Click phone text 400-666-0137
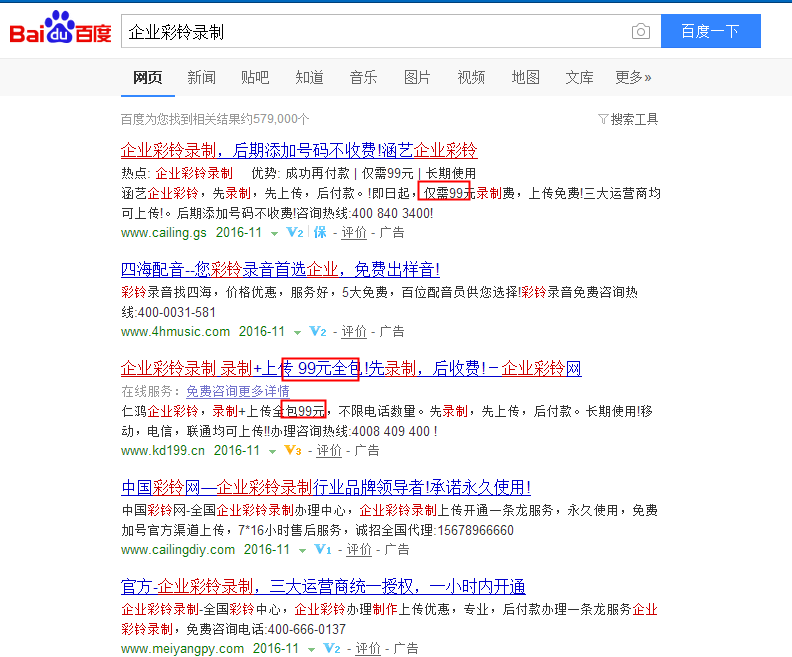Viewport: 792px width, 657px height. click(307, 629)
